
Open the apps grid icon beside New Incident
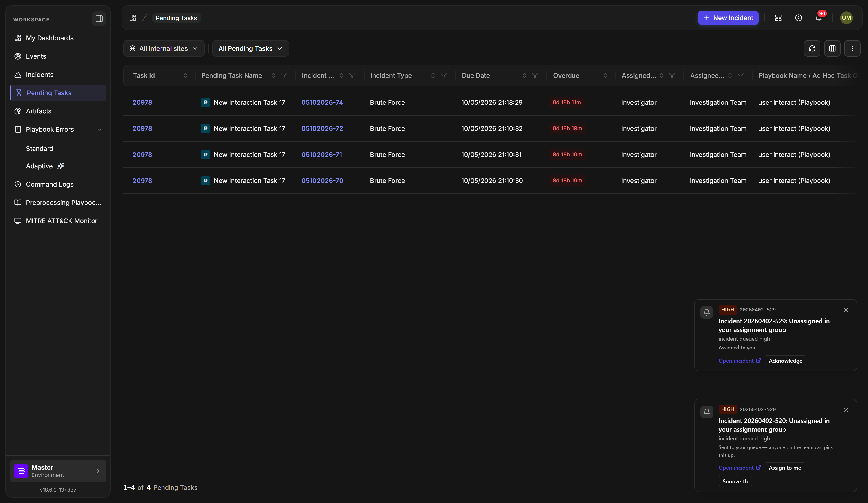tap(778, 18)
